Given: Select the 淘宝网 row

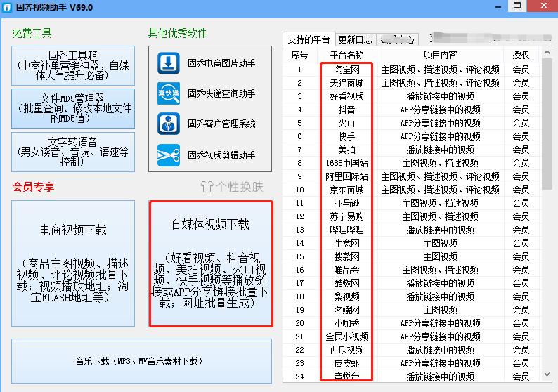Looking at the screenshot, I should [x=412, y=70].
